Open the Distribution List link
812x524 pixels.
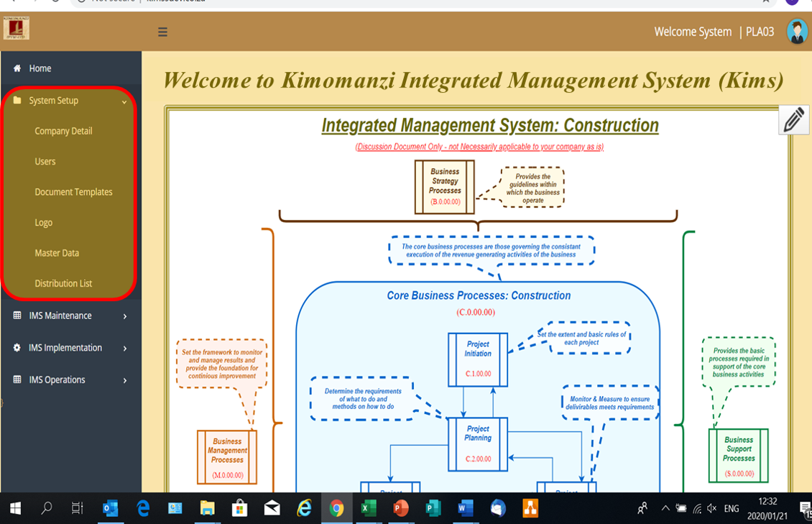point(63,283)
